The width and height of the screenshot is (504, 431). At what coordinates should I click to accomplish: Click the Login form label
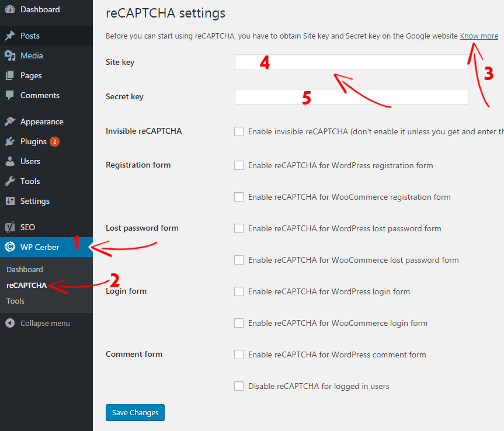coord(126,291)
